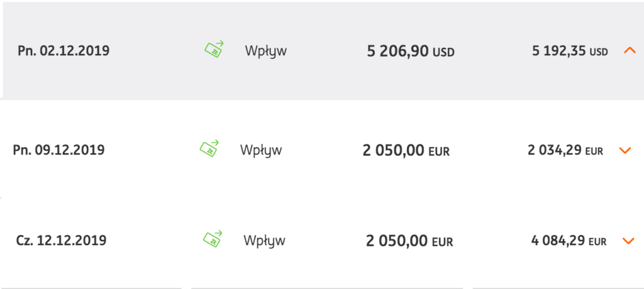Click the green incoming transfer icon for 12.12.2019
The image size is (644, 289).
(213, 239)
